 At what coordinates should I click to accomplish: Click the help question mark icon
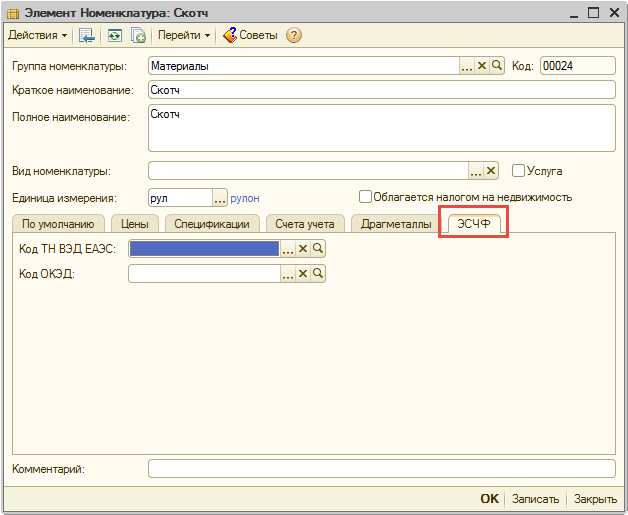294,35
